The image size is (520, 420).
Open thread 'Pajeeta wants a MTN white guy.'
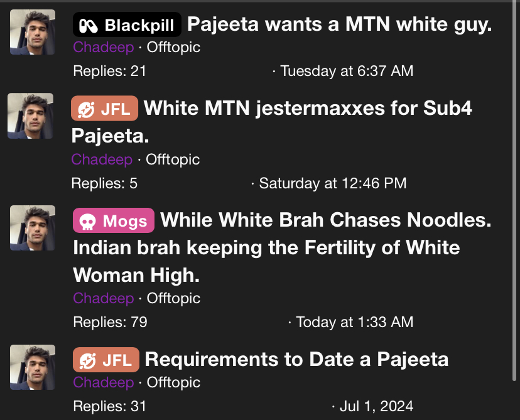(x=339, y=24)
